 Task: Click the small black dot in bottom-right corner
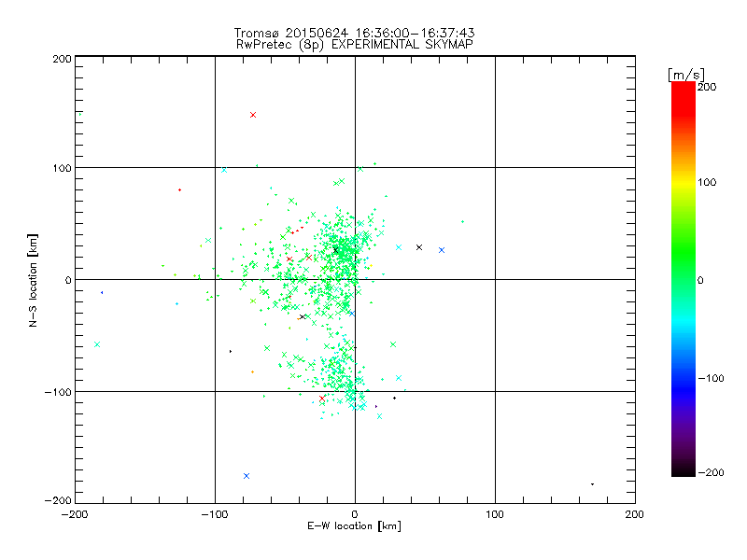click(592, 484)
